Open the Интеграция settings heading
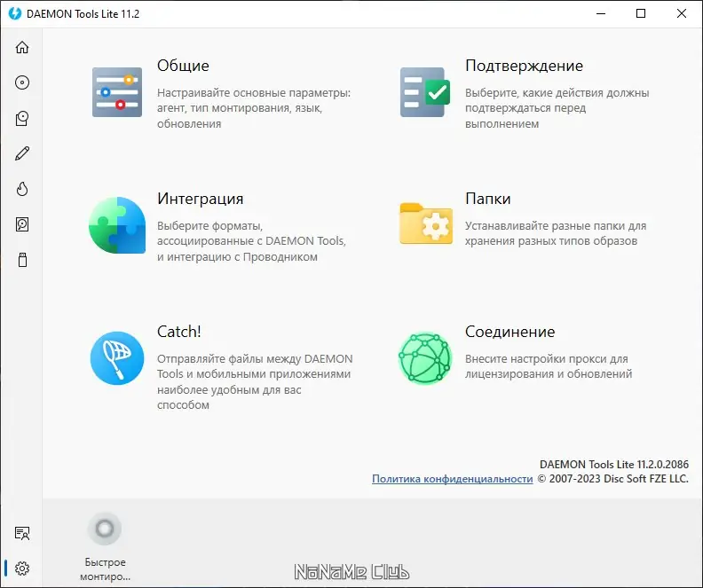The height and width of the screenshot is (588, 703). 201,199
